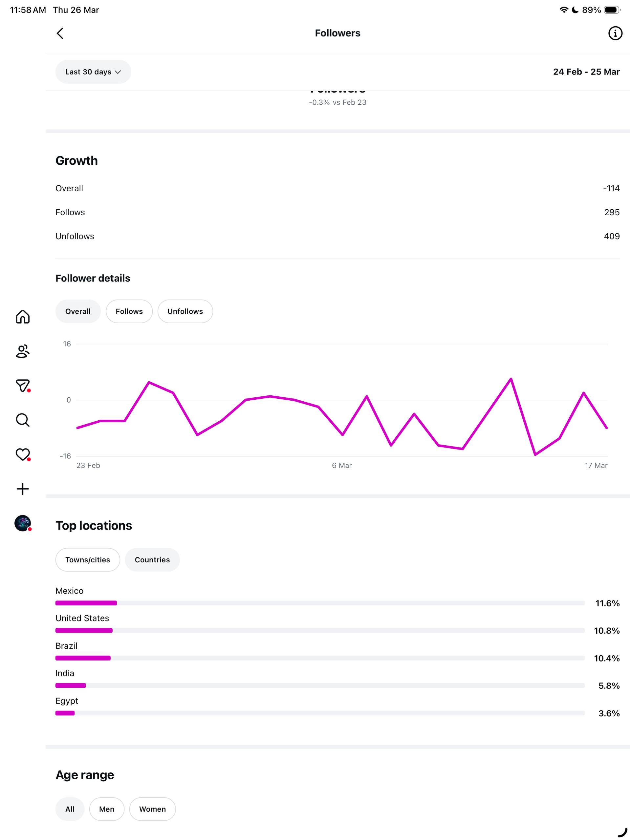
Task: Select the Countries locations tab
Action: [152, 560]
